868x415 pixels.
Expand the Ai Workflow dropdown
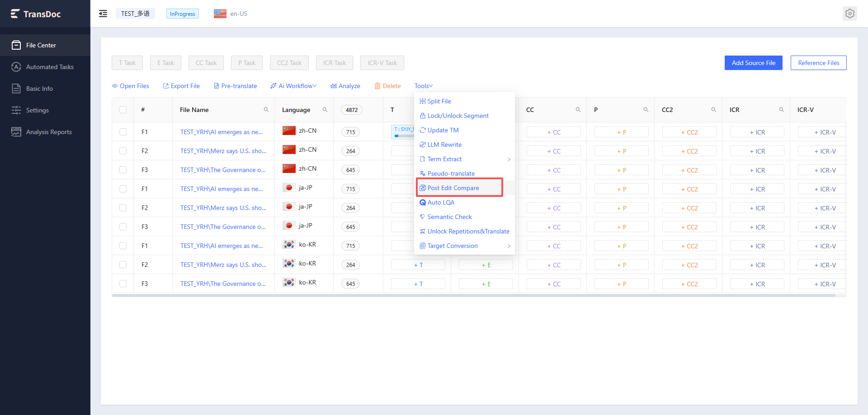tap(293, 86)
